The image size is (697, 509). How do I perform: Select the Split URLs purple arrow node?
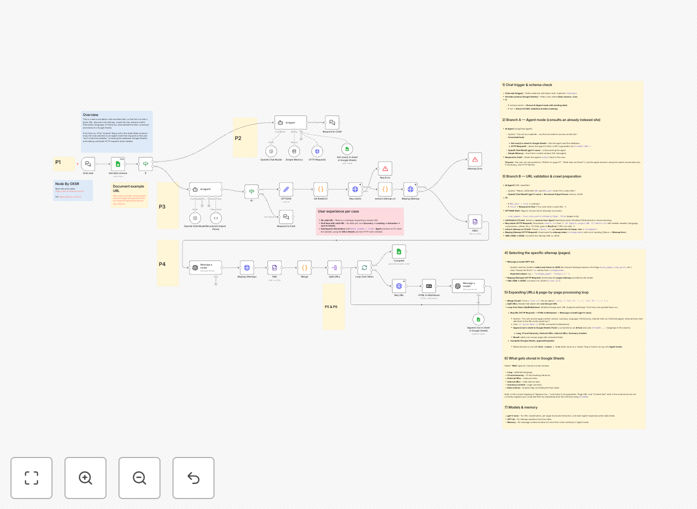334,267
